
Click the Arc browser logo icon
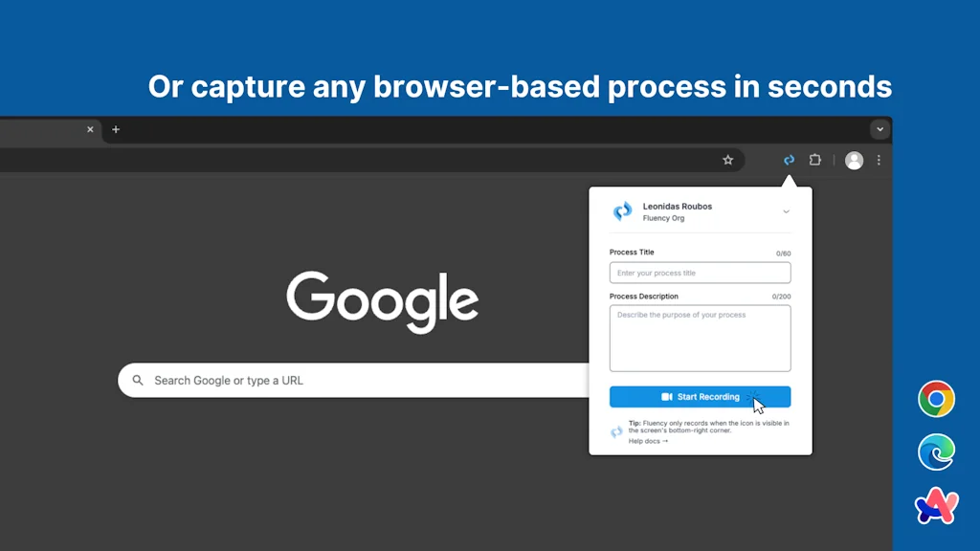[936, 506]
